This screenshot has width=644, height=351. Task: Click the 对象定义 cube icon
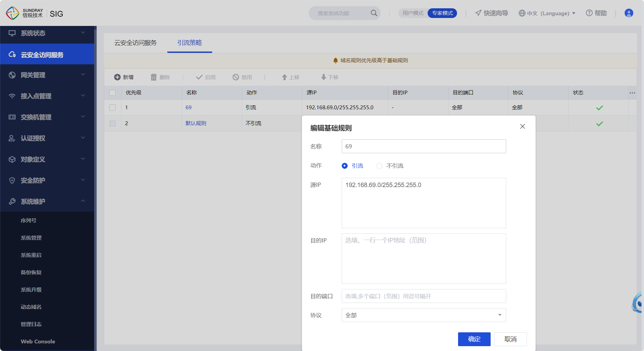[12, 159]
